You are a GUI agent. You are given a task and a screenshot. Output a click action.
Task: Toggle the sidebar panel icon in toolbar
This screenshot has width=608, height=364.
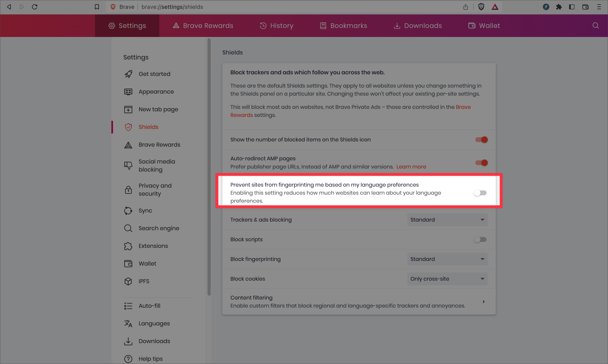[572, 7]
